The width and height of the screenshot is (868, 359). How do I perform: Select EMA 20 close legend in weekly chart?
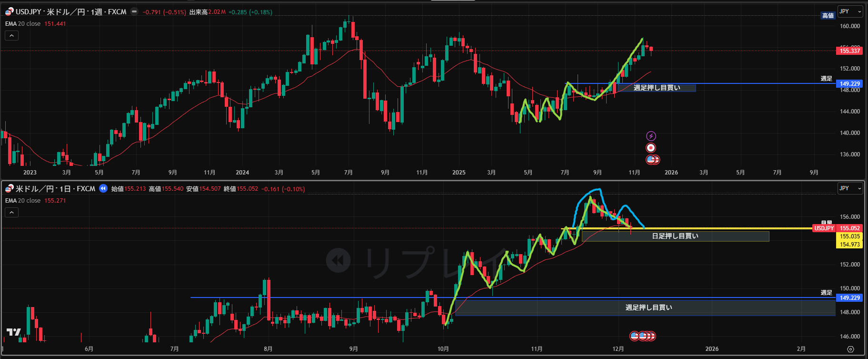(23, 24)
